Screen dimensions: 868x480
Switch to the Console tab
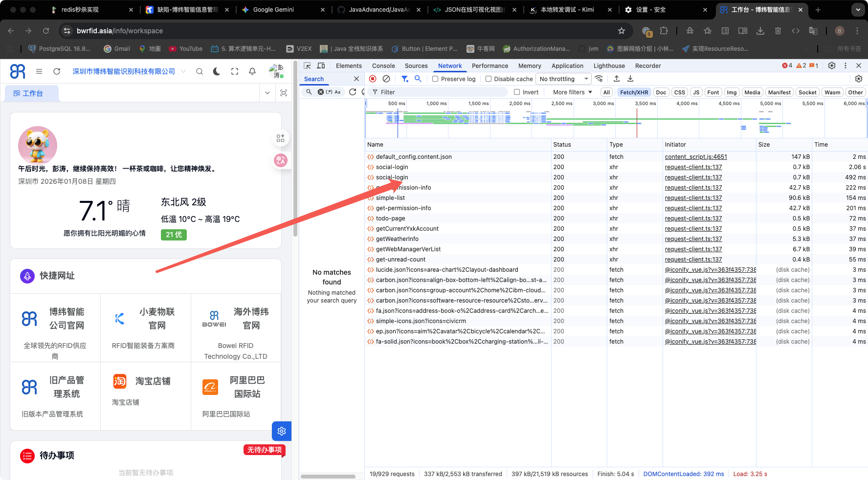coord(383,66)
